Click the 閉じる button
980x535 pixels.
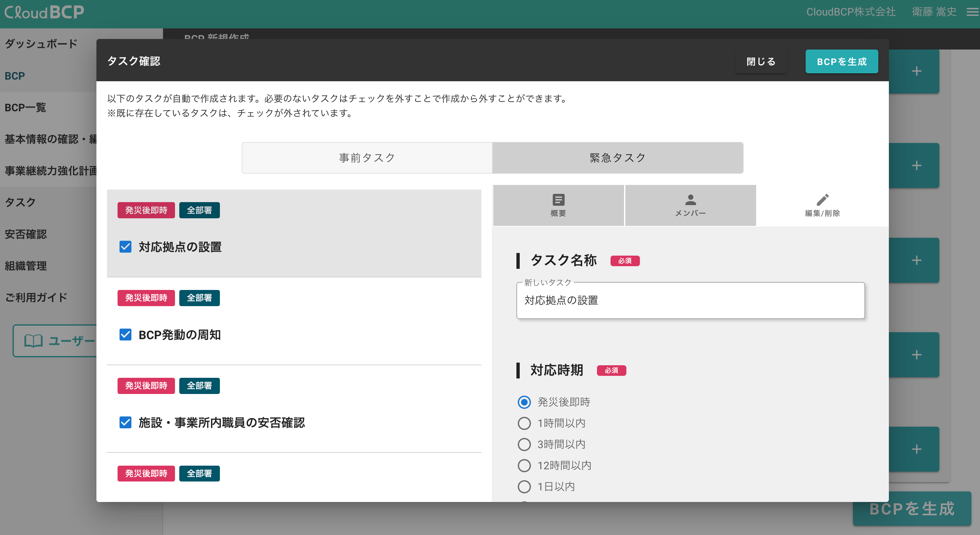[x=760, y=62]
